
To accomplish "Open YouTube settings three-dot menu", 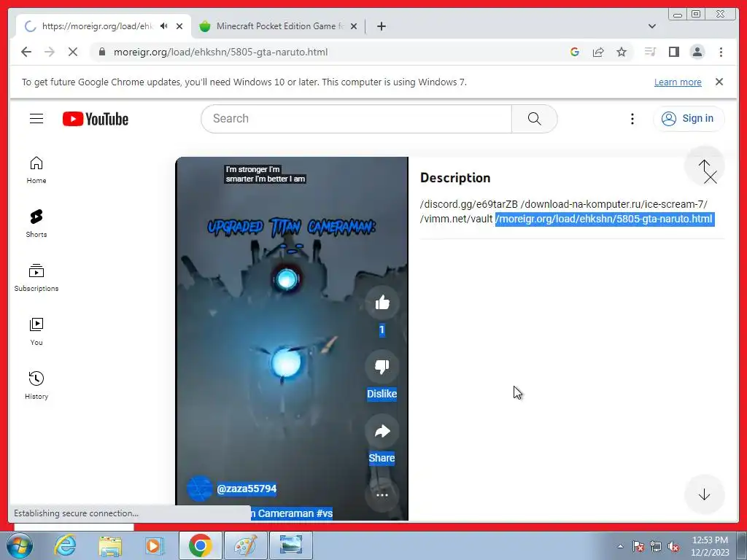I will click(x=632, y=119).
